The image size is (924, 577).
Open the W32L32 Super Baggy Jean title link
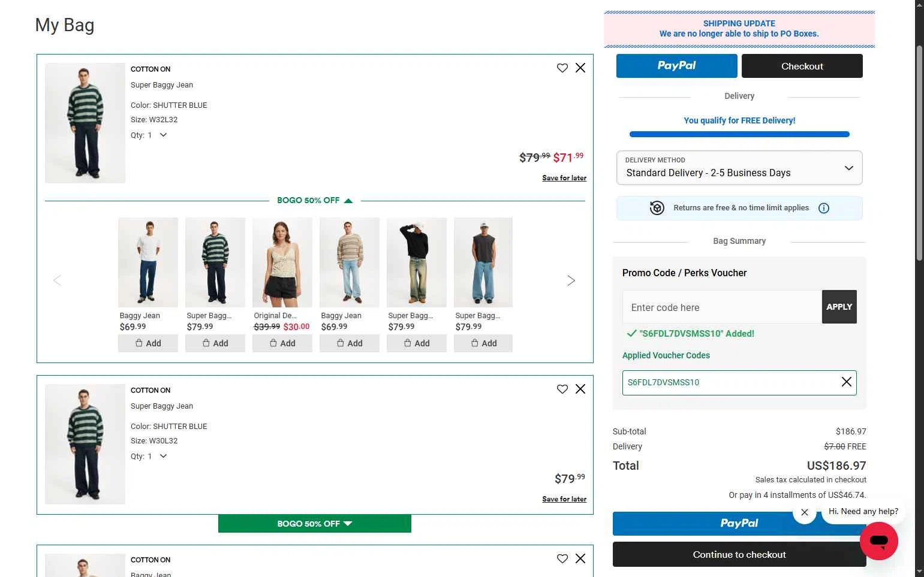point(162,85)
